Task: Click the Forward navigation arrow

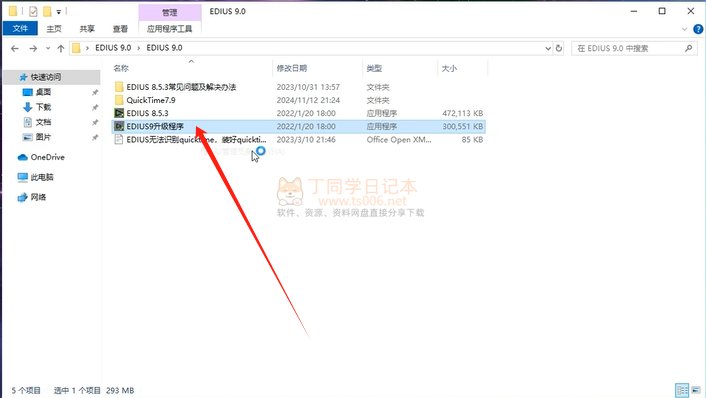Action: (33, 48)
